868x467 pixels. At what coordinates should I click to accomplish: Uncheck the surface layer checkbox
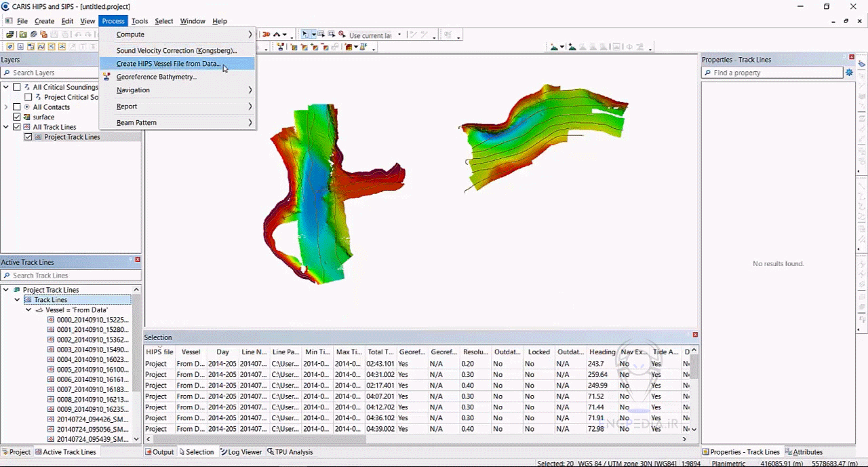(x=18, y=117)
